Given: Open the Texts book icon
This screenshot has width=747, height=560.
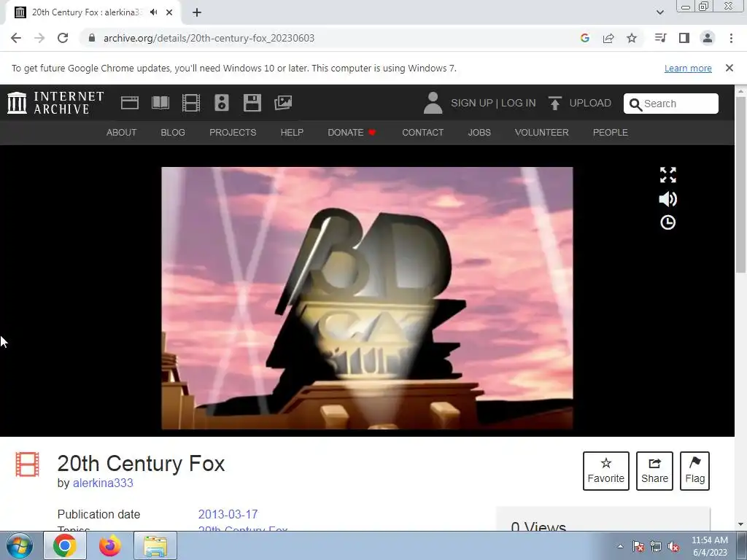Looking at the screenshot, I should point(160,103).
